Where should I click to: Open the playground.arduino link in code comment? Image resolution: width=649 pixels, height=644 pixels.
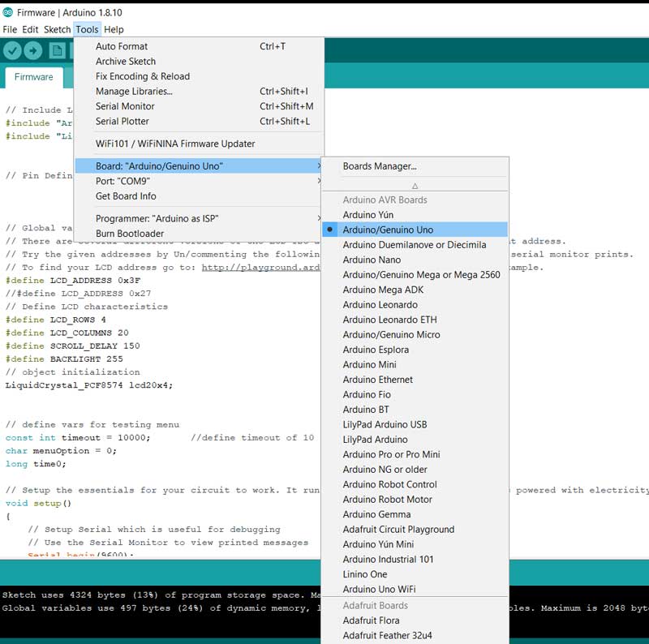click(x=260, y=268)
